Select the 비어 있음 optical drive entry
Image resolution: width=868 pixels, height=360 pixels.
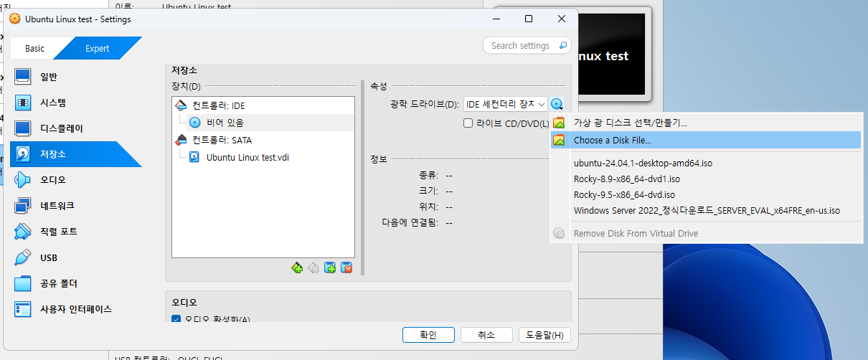coord(263,123)
